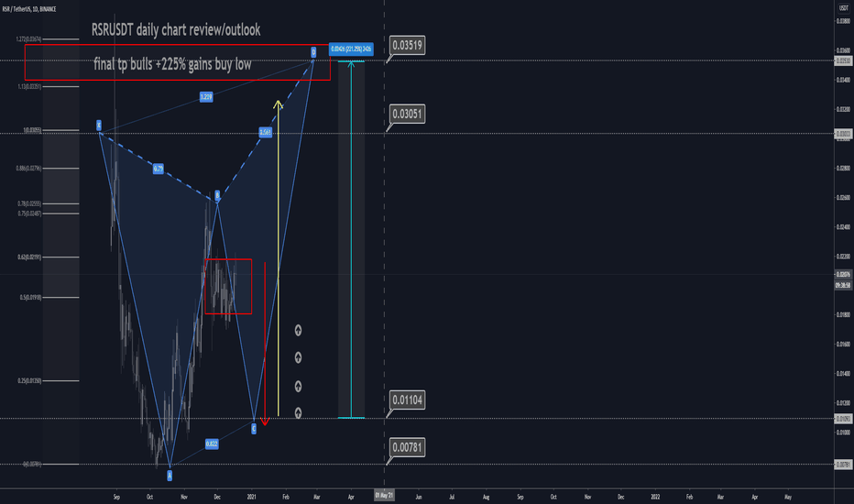Click the C point label of the pattern
854x504 pixels.
click(x=254, y=429)
